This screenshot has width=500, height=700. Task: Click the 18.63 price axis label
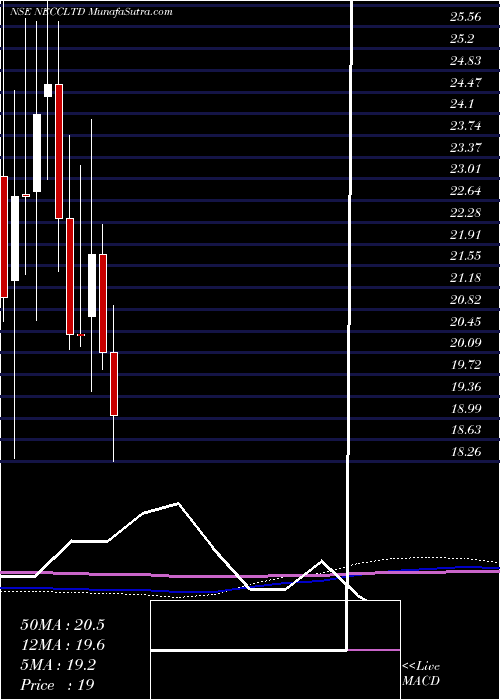coord(466,429)
